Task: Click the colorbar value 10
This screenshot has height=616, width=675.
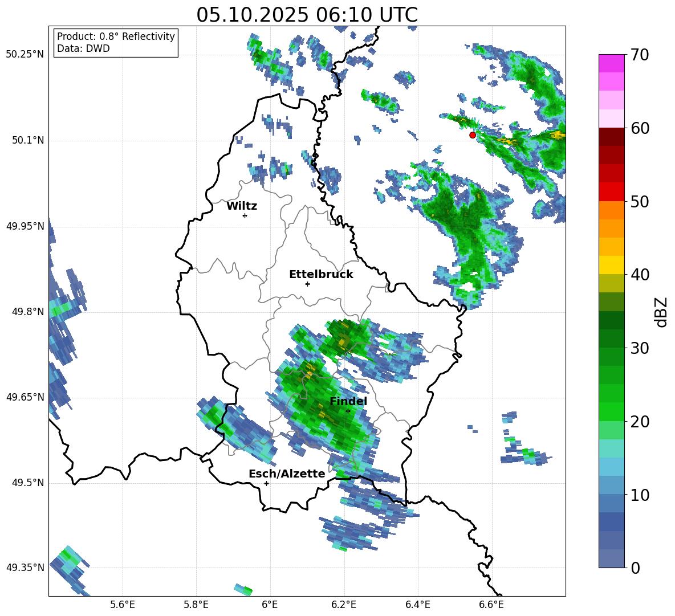Action: 640,495
